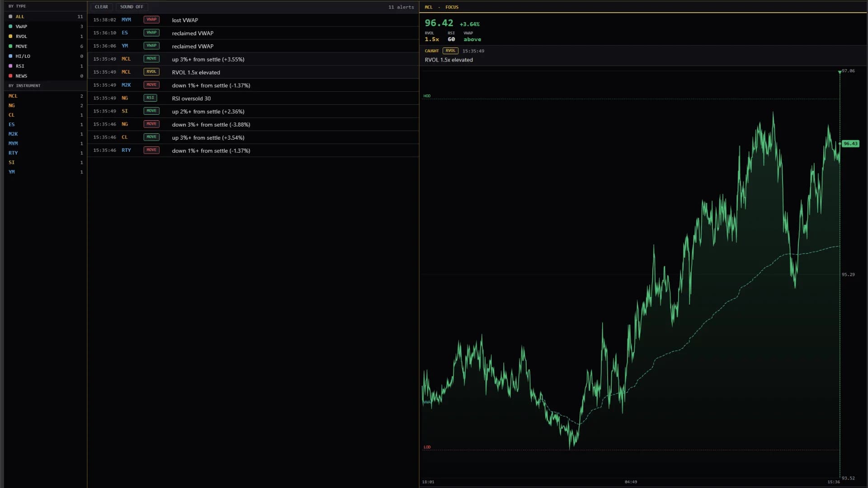The width and height of the screenshot is (868, 488).
Task: Click the green VWAP tag on YM row
Action: 151,46
